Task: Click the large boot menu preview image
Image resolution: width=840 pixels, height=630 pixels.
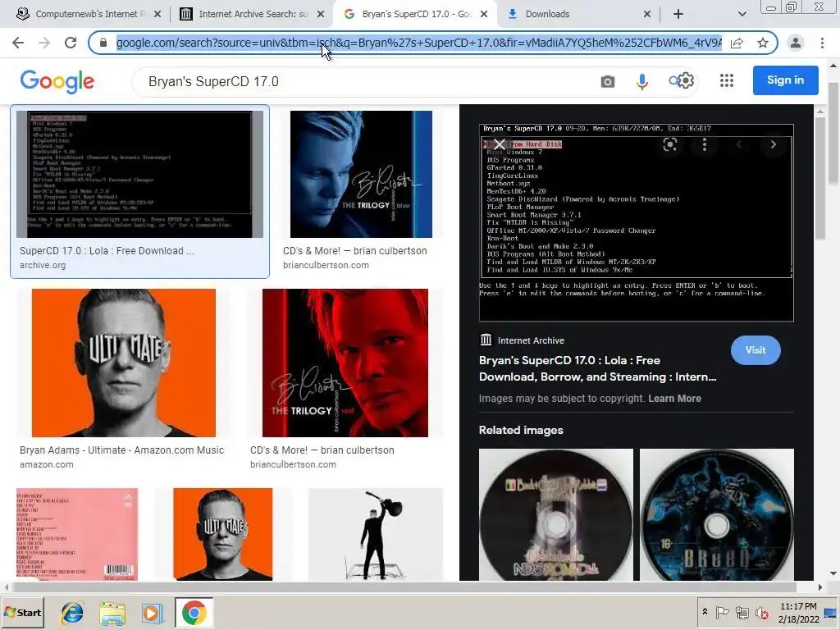Action: 637,222
